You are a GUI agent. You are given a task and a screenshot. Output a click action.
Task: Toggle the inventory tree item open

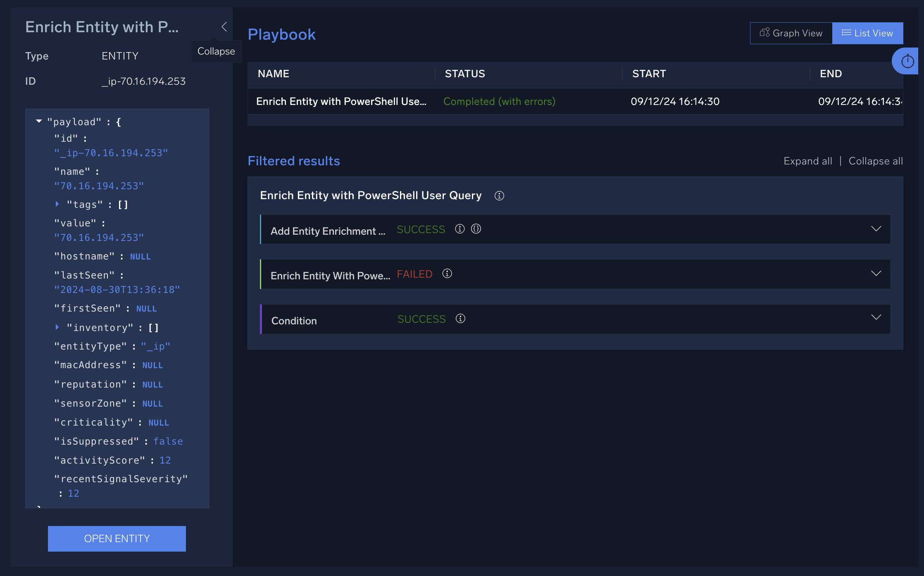pos(58,327)
